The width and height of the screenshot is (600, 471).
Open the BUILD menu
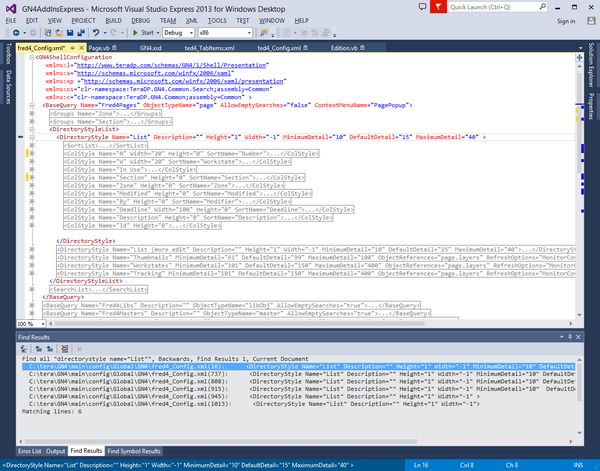pos(113,21)
